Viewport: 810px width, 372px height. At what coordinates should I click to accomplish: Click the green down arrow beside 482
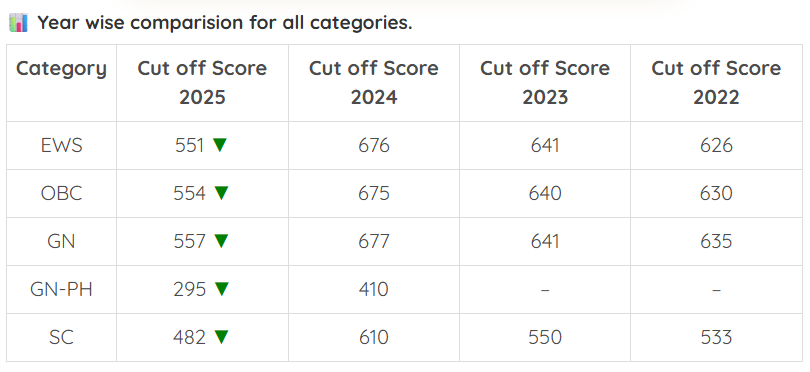[222, 337]
